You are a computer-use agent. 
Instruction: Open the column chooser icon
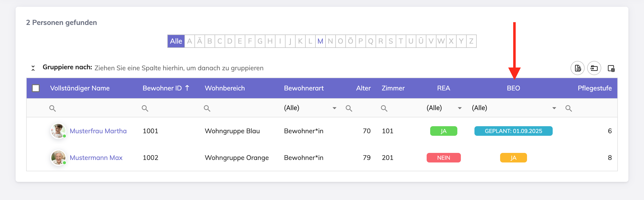(x=611, y=68)
